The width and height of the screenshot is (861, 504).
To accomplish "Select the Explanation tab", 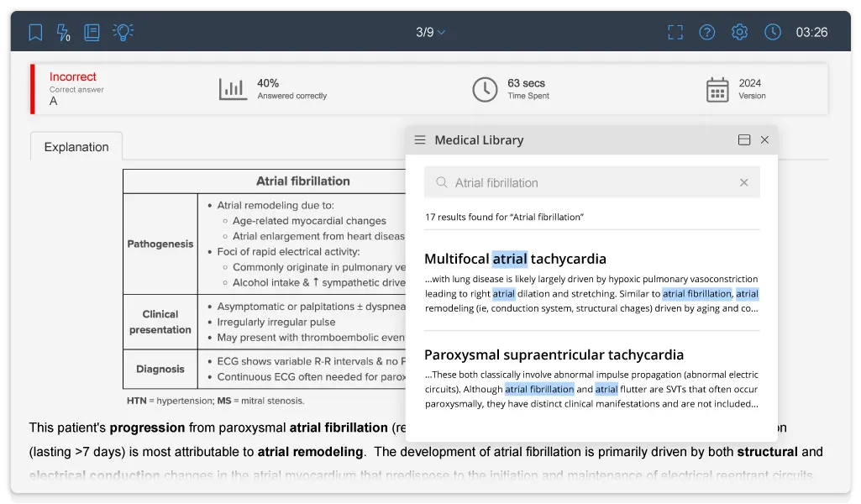I will (76, 147).
